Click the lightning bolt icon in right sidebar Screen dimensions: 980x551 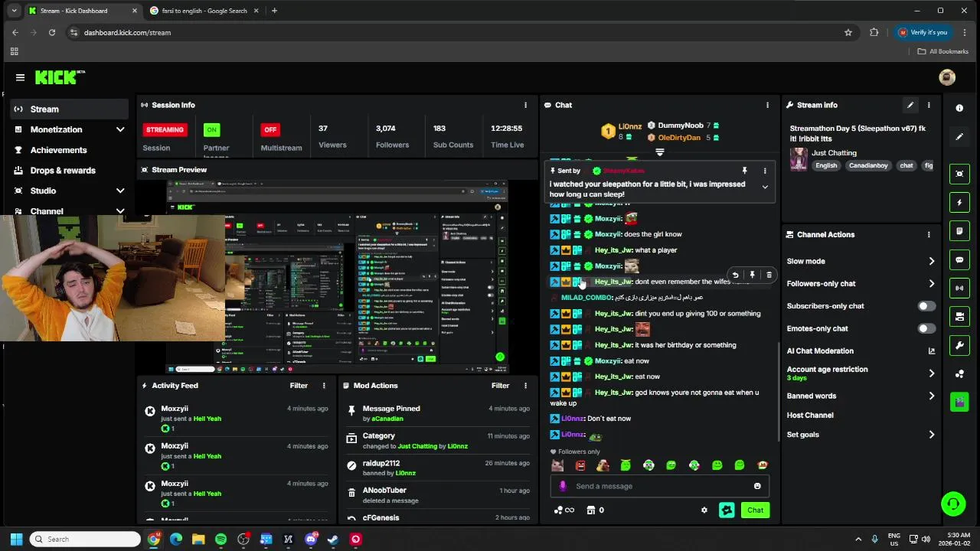click(959, 203)
